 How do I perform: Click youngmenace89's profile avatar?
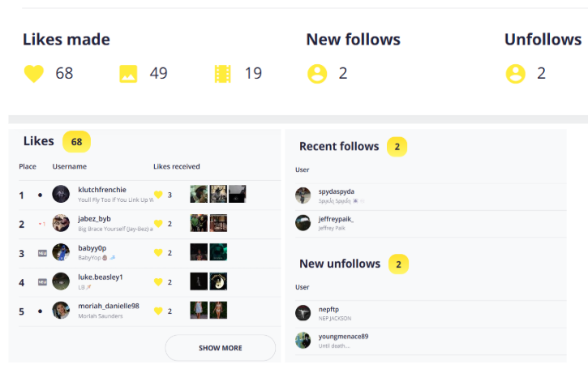(x=303, y=340)
